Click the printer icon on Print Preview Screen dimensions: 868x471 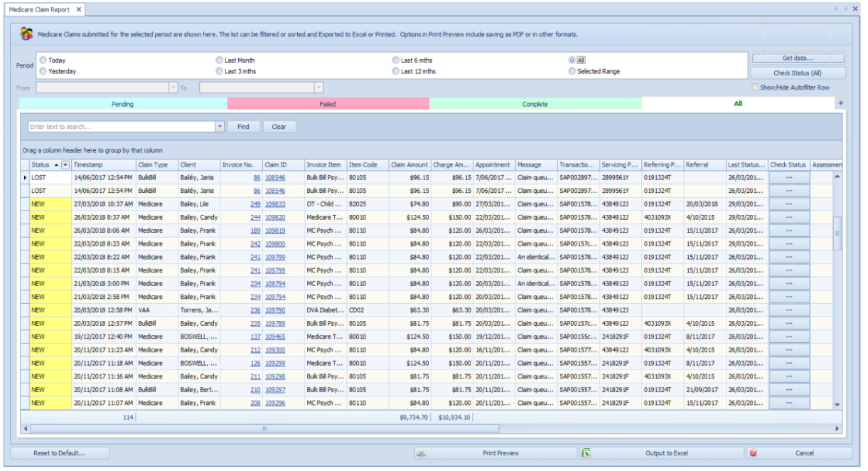(422, 453)
